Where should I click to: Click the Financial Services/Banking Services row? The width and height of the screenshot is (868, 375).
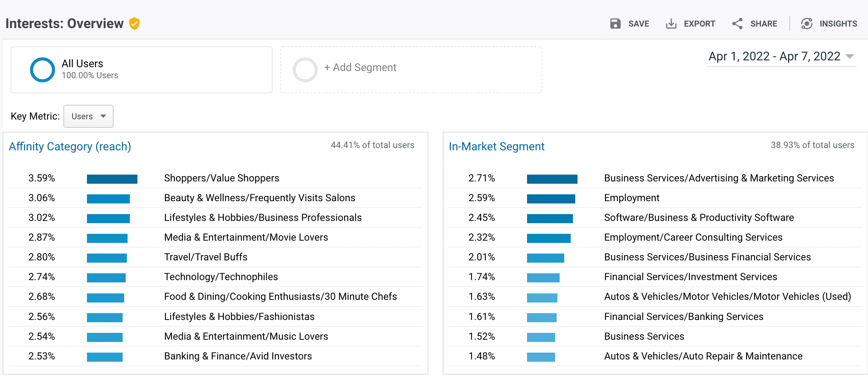pos(683,317)
